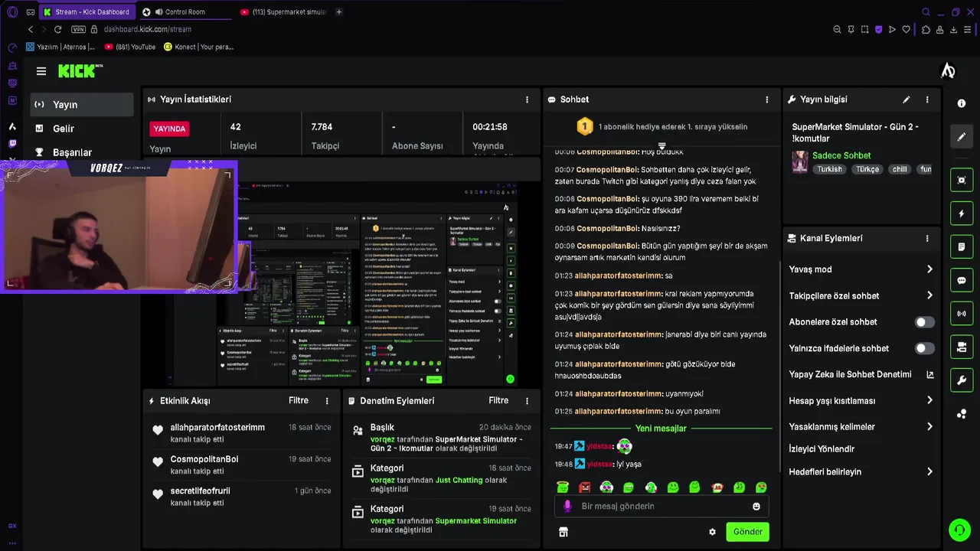Click into Bir mesaj gönderin field
Screen dimensions: 980x551
[662, 506]
